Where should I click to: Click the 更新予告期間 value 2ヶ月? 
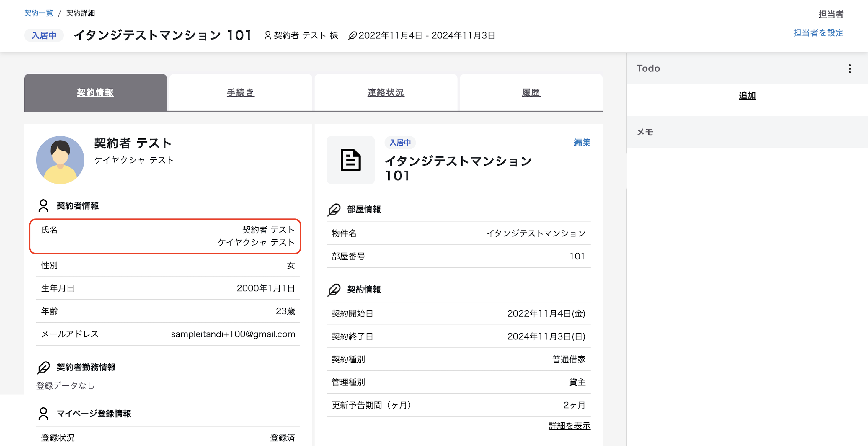tap(574, 405)
